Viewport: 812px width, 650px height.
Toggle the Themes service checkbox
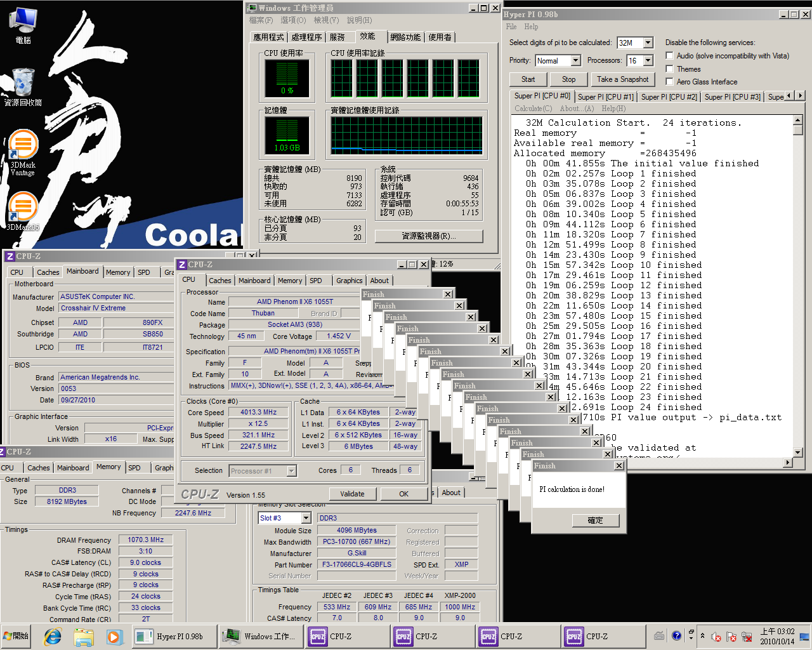point(669,69)
